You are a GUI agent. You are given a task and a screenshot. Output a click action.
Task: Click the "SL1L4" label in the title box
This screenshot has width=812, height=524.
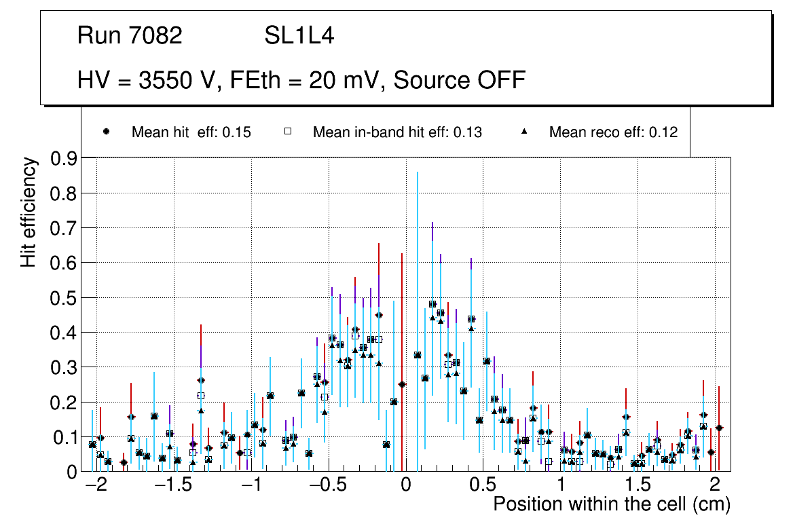coord(299,36)
